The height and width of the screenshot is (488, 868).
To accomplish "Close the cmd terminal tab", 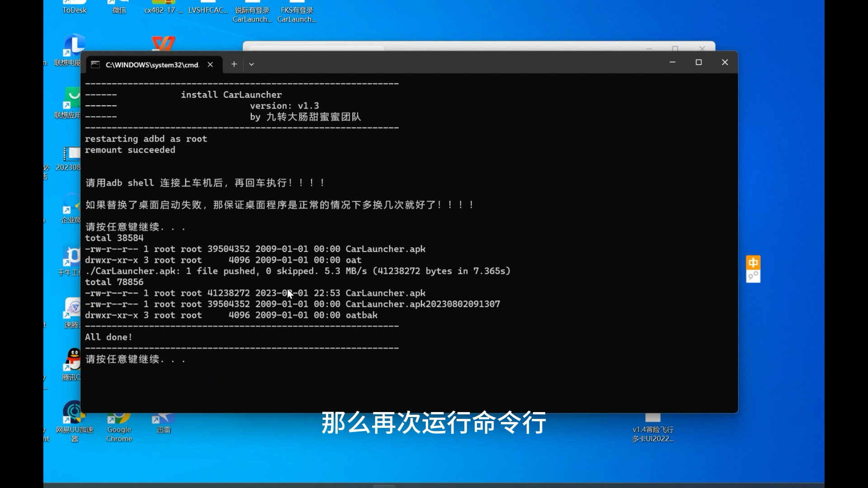I will [210, 65].
